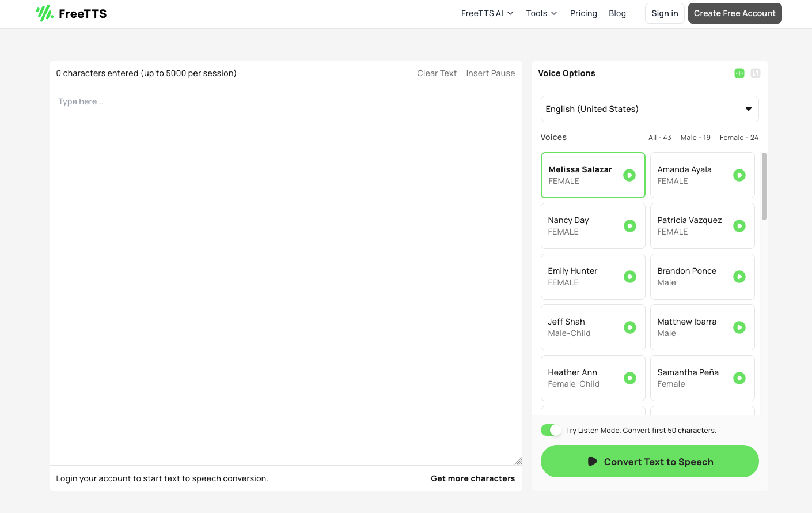Viewport: 812px width, 513px height.
Task: Expand the FreeTTS AI menu
Action: [x=487, y=13]
